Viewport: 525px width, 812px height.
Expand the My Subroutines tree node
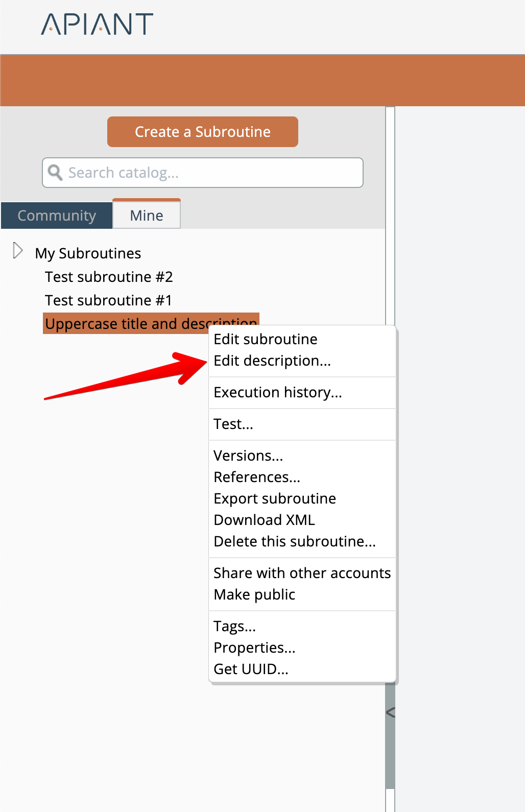[x=18, y=251]
